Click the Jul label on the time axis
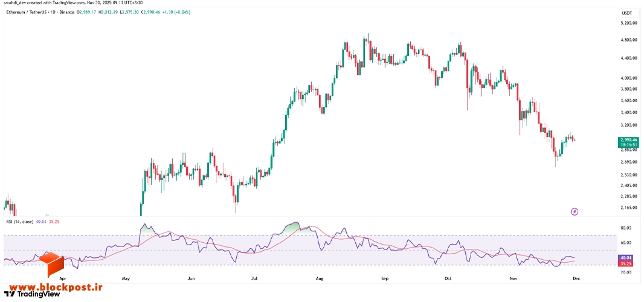The width and height of the screenshot is (644, 302). [x=254, y=278]
